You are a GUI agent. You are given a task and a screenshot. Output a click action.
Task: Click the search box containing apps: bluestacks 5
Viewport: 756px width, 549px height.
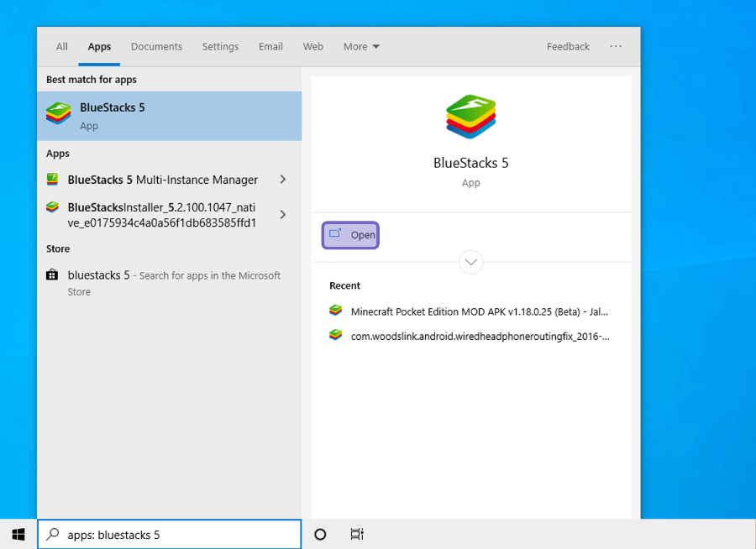pyautogui.click(x=169, y=534)
